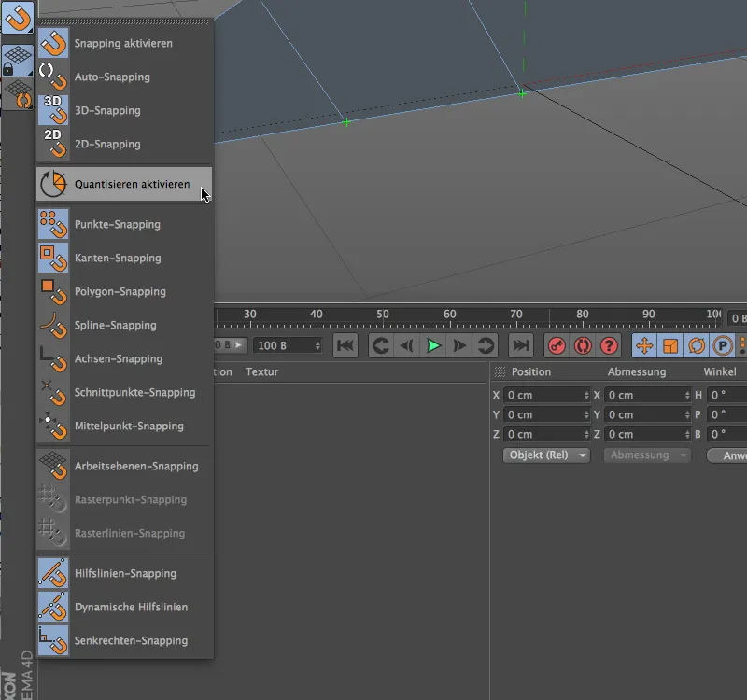The width and height of the screenshot is (747, 700).
Task: Open the disabled Abmessung dropdown
Action: pos(647,455)
